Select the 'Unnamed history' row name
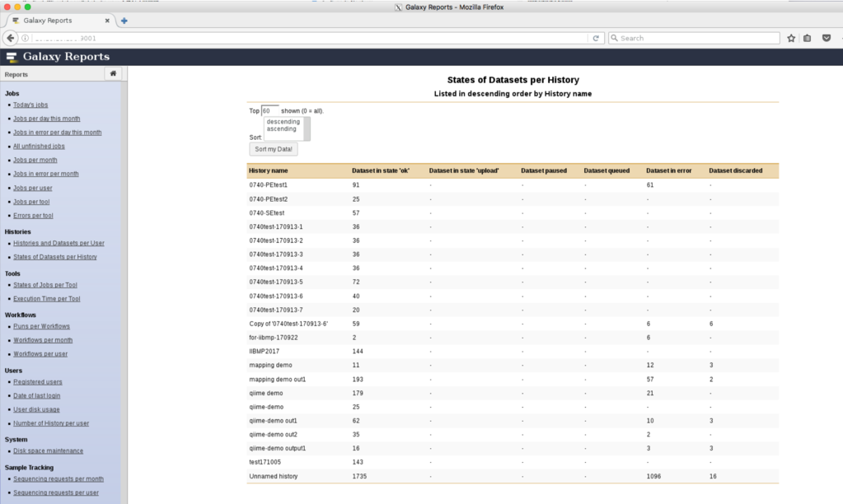Image resolution: width=843 pixels, height=504 pixels. point(274,477)
